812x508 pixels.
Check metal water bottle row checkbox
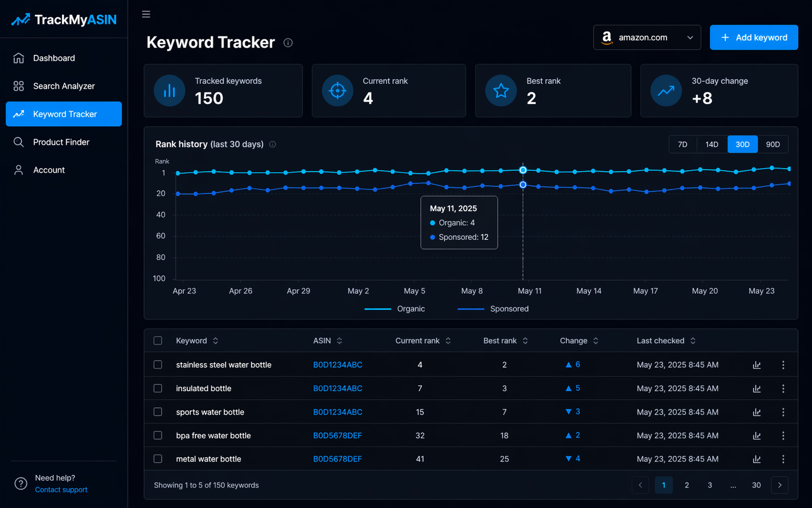(158, 459)
